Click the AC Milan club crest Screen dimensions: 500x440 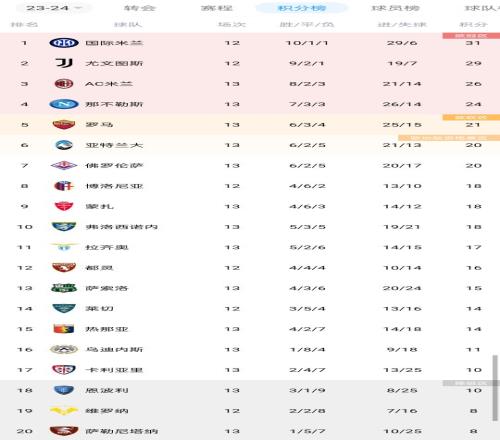point(64,84)
